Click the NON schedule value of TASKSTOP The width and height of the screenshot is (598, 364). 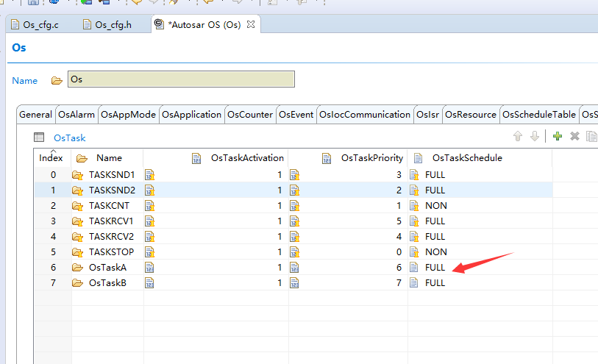[436, 252]
